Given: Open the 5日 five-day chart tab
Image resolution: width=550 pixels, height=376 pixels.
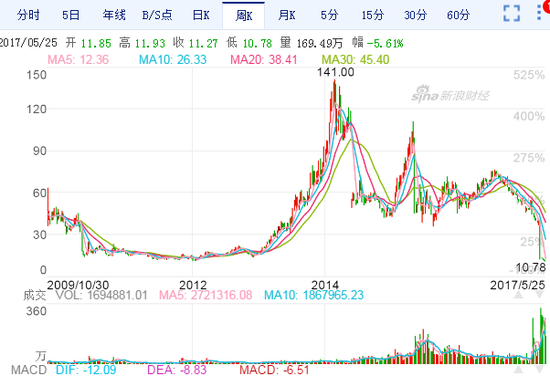Looking at the screenshot, I should point(71,15).
